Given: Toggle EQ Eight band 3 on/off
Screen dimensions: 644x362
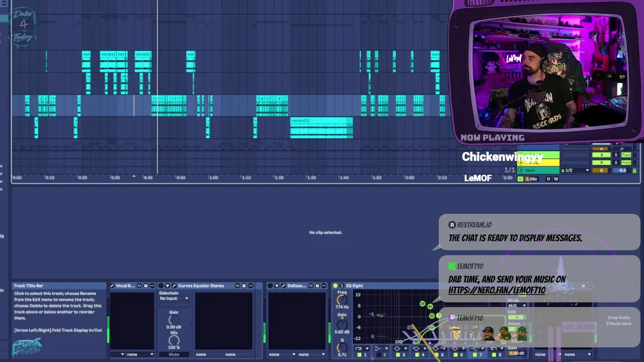Looking at the screenshot, I should (x=398, y=354).
